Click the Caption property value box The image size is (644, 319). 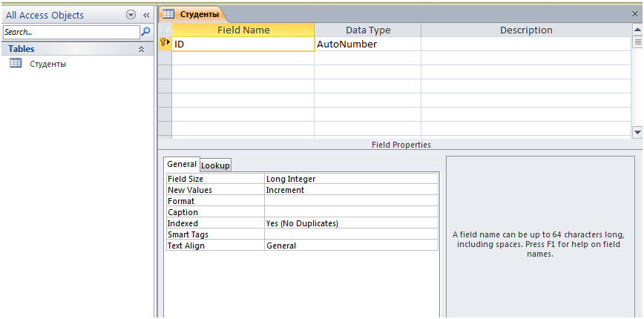click(x=351, y=212)
